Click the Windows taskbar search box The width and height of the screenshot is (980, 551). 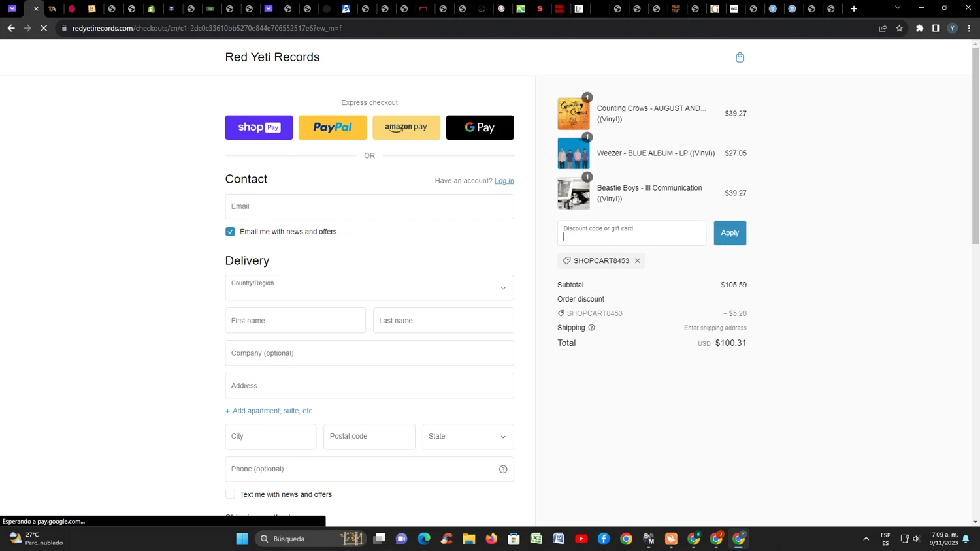(309, 539)
